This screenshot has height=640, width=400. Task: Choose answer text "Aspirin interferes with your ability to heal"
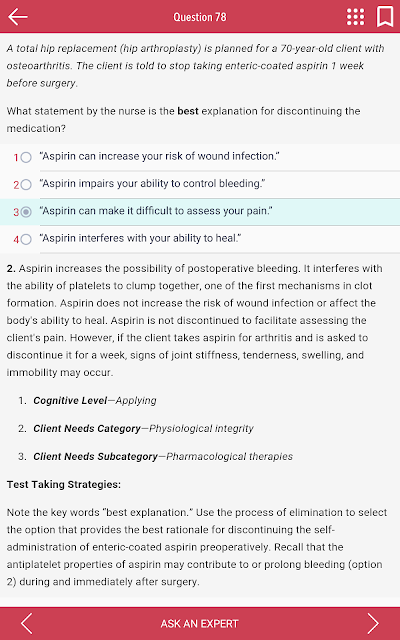point(140,238)
